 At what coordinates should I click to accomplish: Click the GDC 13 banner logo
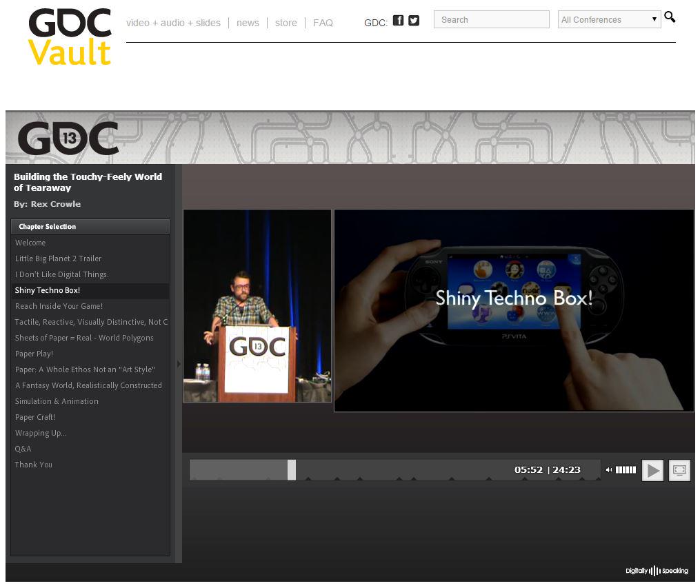pyautogui.click(x=68, y=139)
